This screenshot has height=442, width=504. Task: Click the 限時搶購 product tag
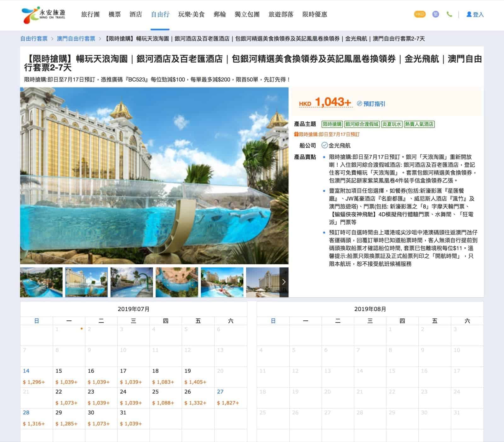click(x=332, y=124)
